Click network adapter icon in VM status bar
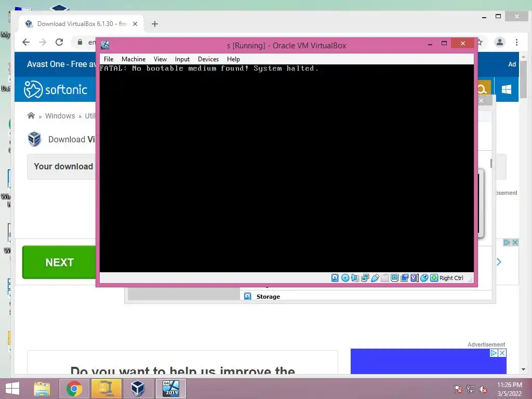The height and width of the screenshot is (399, 532). coord(365,278)
